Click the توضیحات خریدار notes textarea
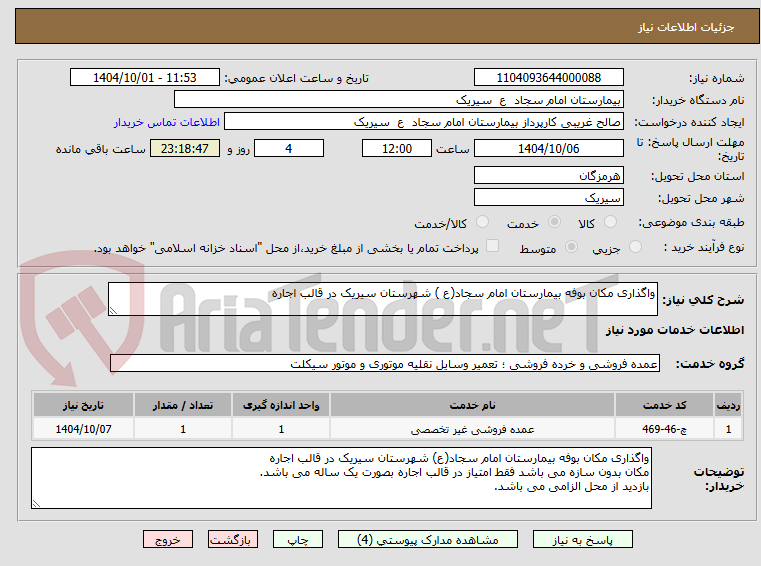The image size is (761, 566). [x=341, y=478]
